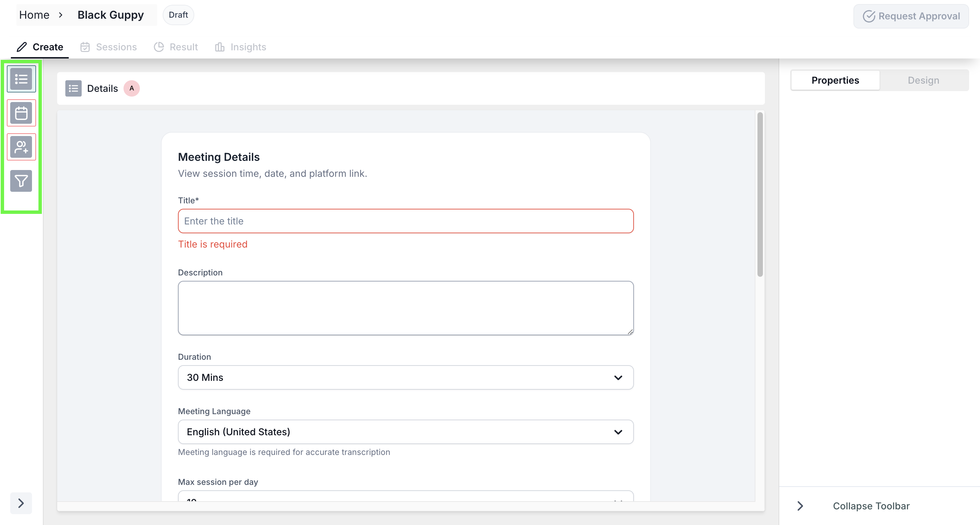The image size is (980, 525).
Task: Switch to the Create tab
Action: point(40,47)
